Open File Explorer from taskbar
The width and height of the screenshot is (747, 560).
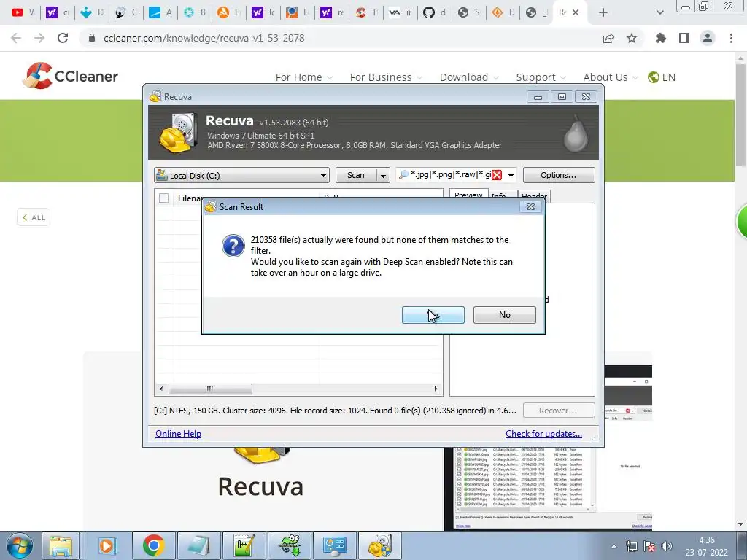coord(61,545)
